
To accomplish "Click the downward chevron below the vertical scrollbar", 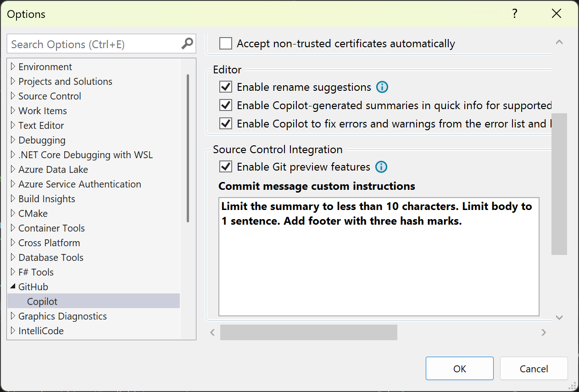I will pyautogui.click(x=559, y=317).
